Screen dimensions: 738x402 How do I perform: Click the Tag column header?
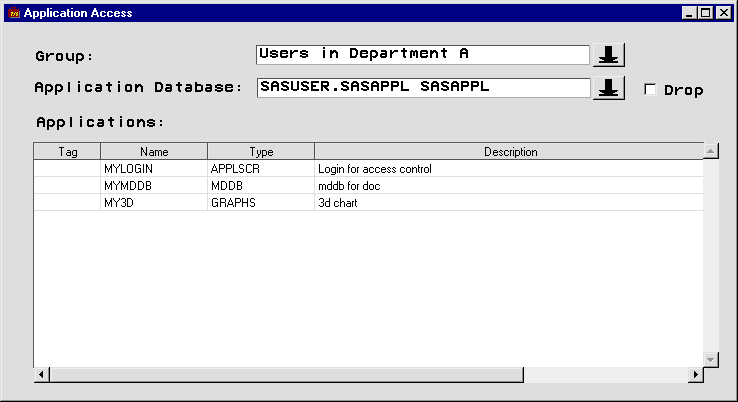pos(67,152)
